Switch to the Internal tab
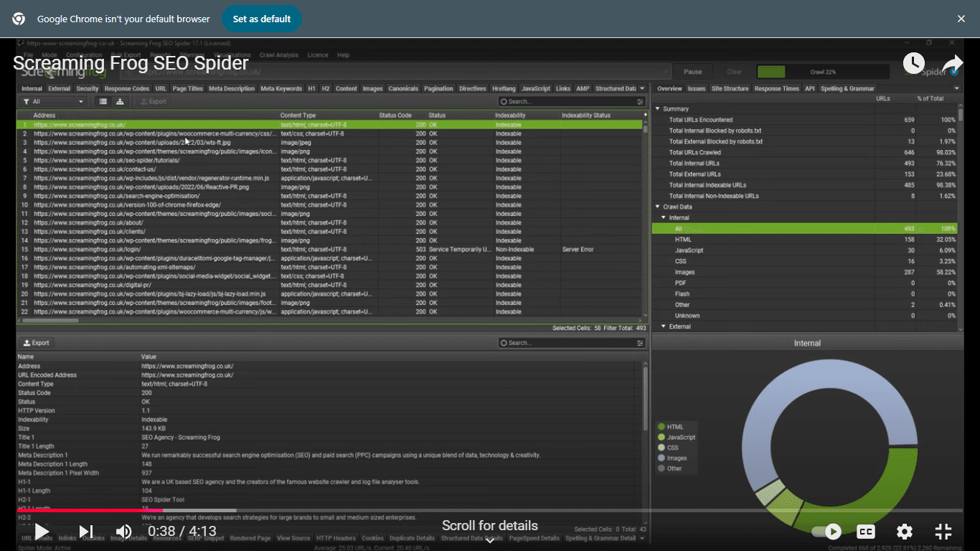Screen dimensions: 980x551 (x=32, y=89)
